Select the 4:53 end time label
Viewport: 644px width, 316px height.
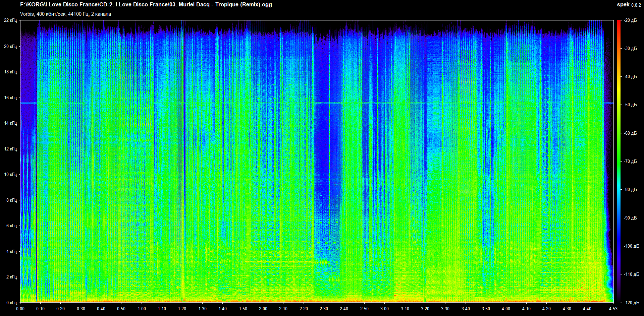click(613, 309)
